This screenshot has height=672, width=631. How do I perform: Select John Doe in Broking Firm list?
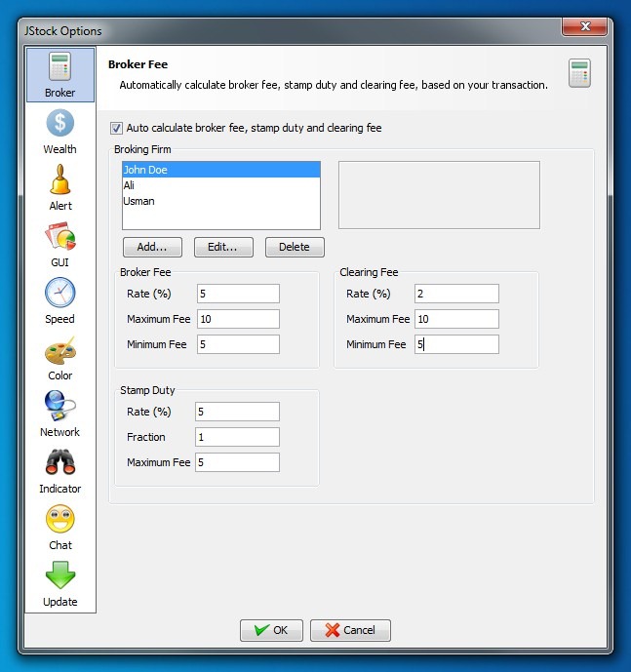(x=221, y=170)
